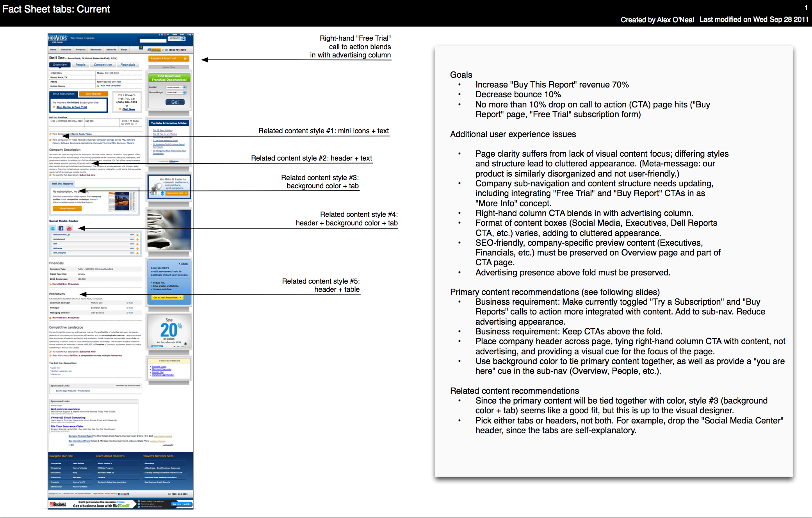This screenshot has height=518, width=812.
Task: Open the Products item in Hoover's nav bar
Action: (x=81, y=50)
